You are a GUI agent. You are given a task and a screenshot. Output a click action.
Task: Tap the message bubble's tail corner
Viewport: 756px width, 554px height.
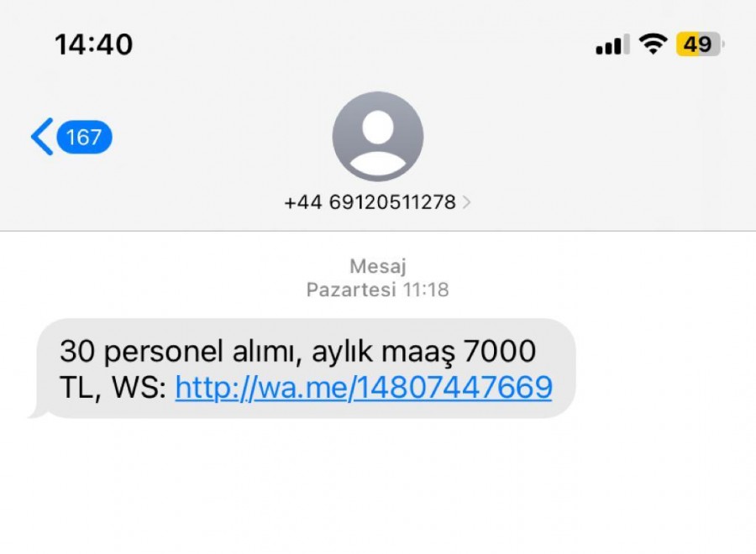[38, 411]
